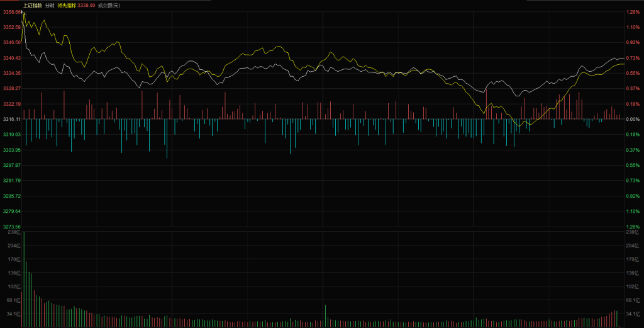644x328 pixels.
Task: Click the red 0.92% percent label
Action: tap(633, 42)
